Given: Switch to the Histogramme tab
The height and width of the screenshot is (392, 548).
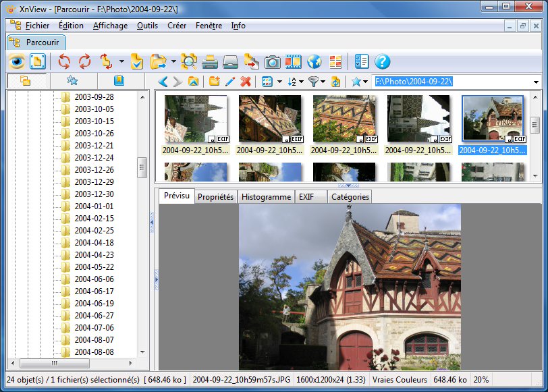Looking at the screenshot, I should 266,197.
